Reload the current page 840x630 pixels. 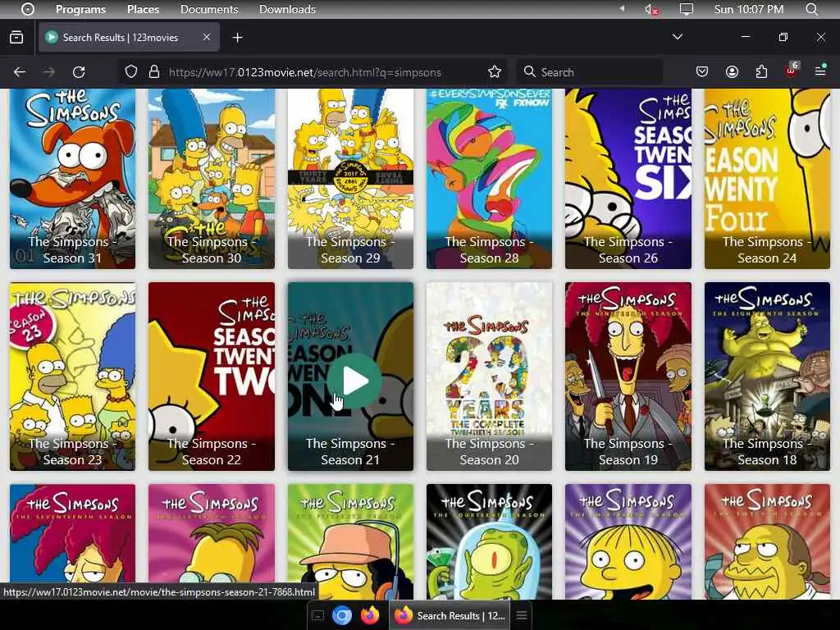[79, 72]
